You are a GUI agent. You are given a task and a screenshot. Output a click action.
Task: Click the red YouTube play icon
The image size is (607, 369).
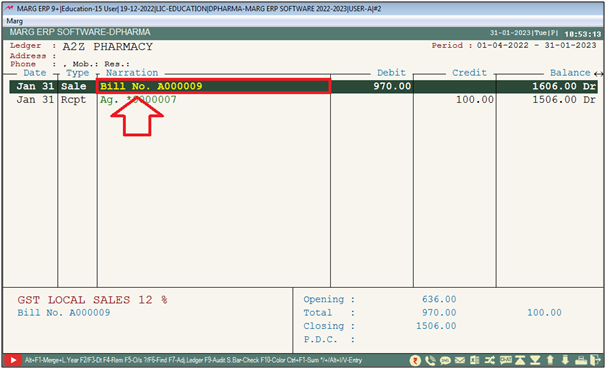(13, 360)
